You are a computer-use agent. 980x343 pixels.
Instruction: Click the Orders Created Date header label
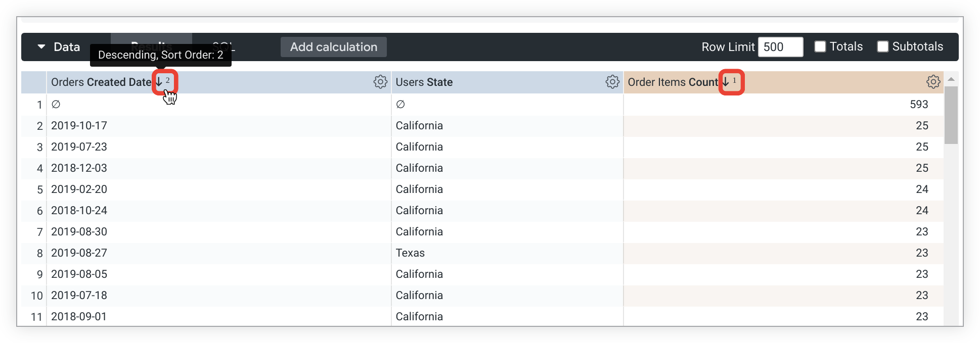(101, 82)
